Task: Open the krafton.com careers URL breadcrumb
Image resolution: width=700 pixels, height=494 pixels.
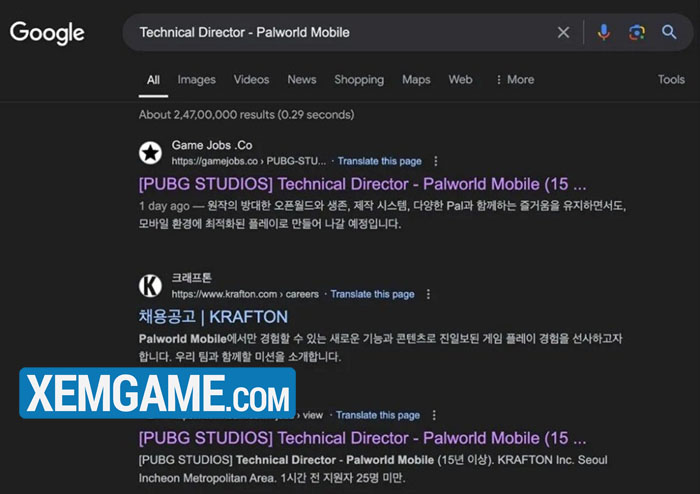Action: coord(245,294)
